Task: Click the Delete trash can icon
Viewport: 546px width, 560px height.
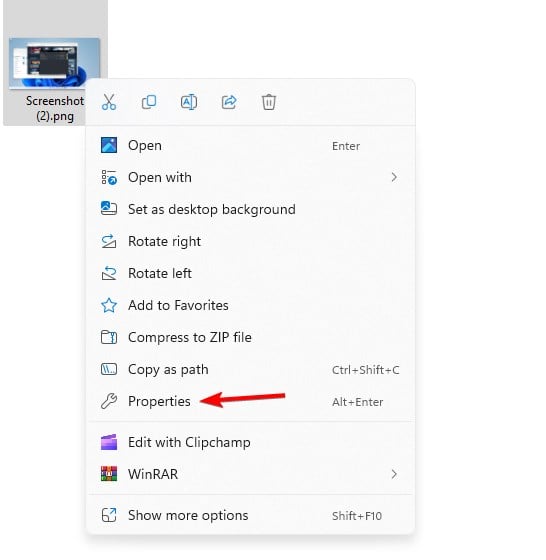Action: 269,102
